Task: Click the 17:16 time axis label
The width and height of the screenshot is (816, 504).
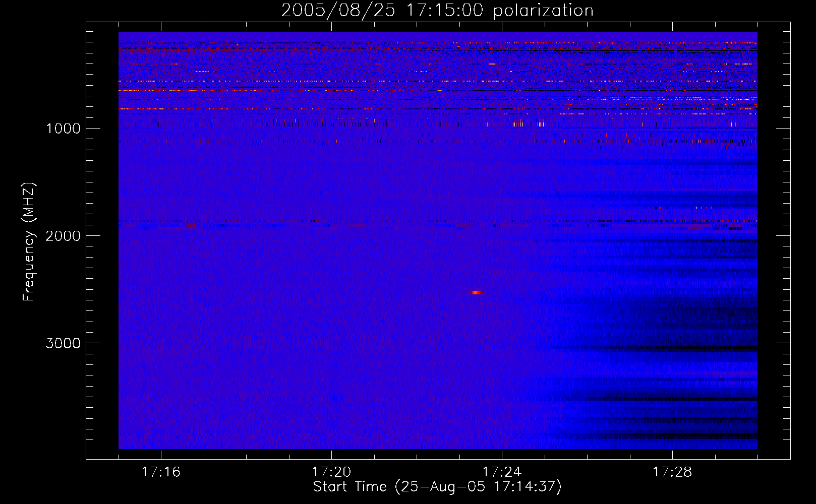Action: [x=161, y=472]
